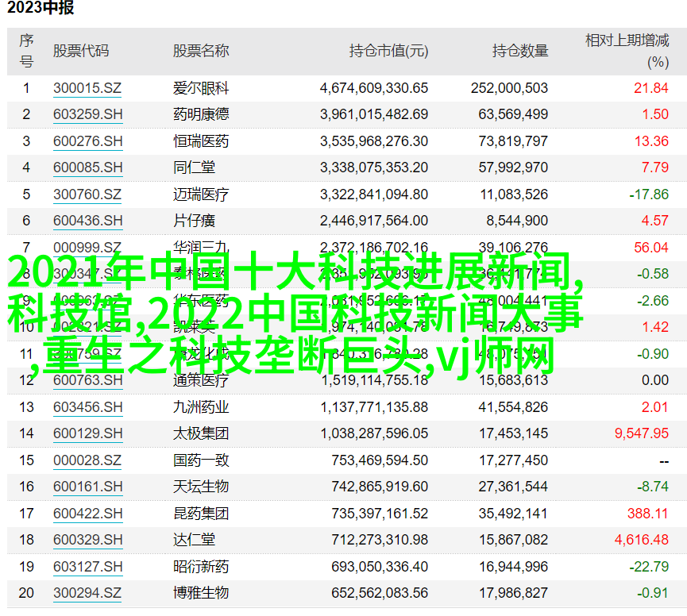
Task: Select holding quantity 73,819,797
Action: (513, 141)
